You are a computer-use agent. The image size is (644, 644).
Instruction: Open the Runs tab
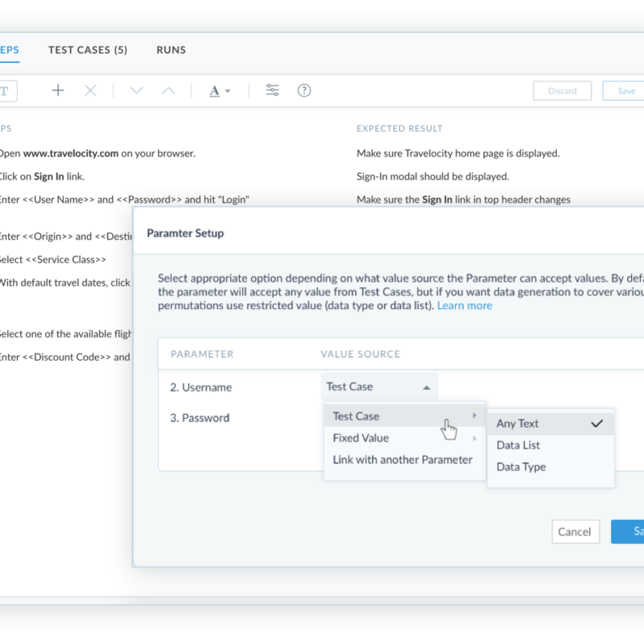[x=171, y=50]
